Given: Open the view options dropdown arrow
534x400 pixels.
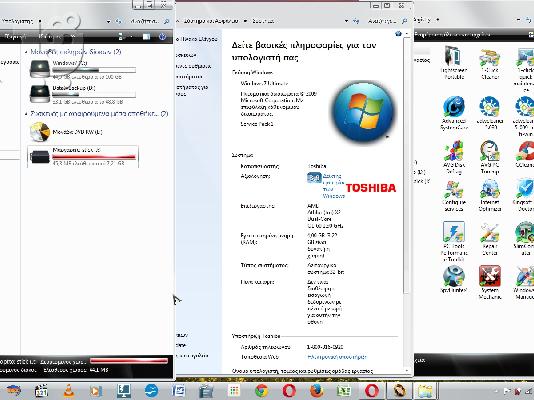Looking at the screenshot, I should pyautogui.click(x=131, y=36).
